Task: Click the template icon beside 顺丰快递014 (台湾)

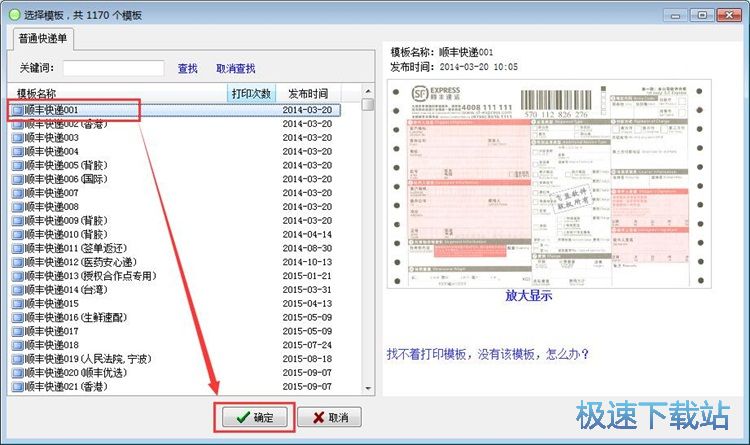Action: tap(18, 290)
